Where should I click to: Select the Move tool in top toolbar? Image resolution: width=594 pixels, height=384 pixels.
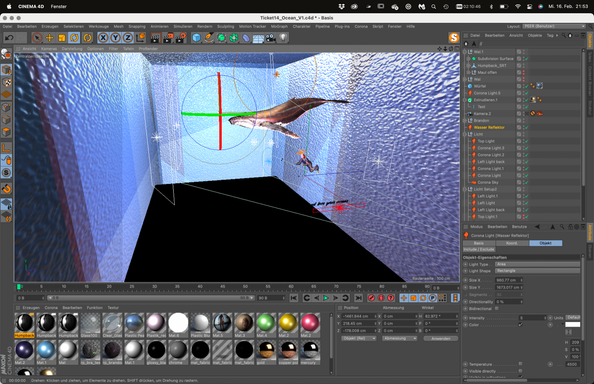pyautogui.click(x=49, y=37)
